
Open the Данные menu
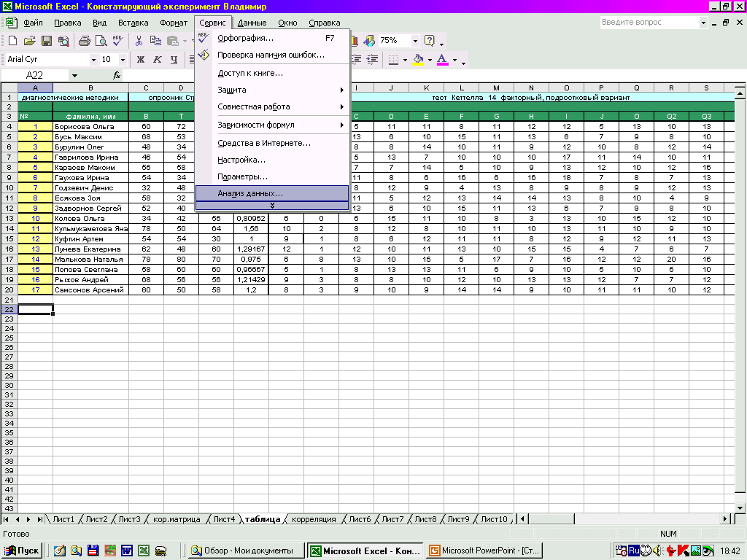pos(252,23)
